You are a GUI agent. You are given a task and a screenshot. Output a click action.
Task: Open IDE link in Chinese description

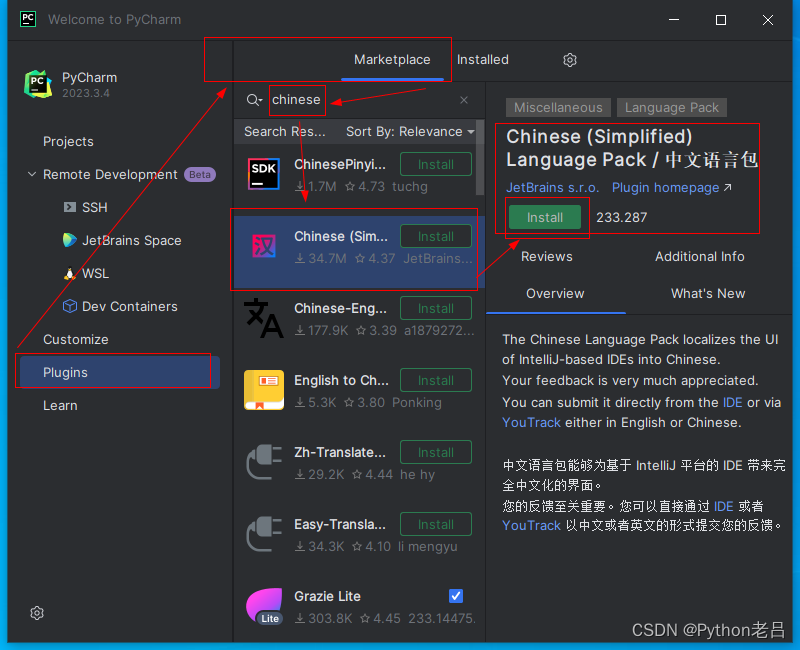click(723, 507)
